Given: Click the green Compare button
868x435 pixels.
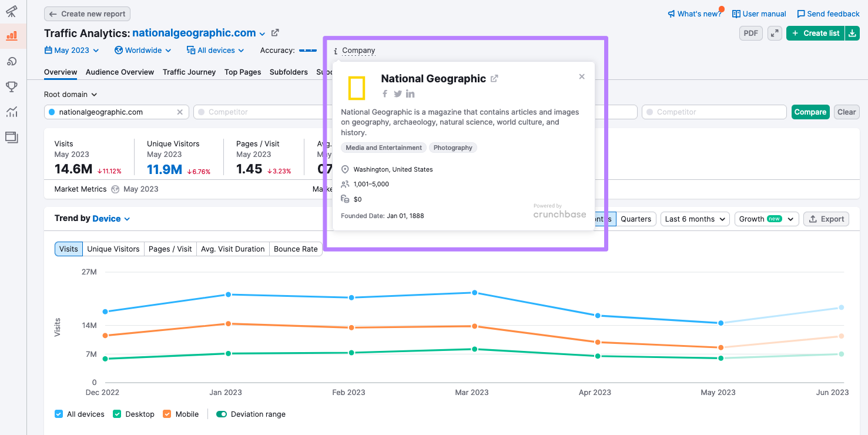Looking at the screenshot, I should (810, 112).
